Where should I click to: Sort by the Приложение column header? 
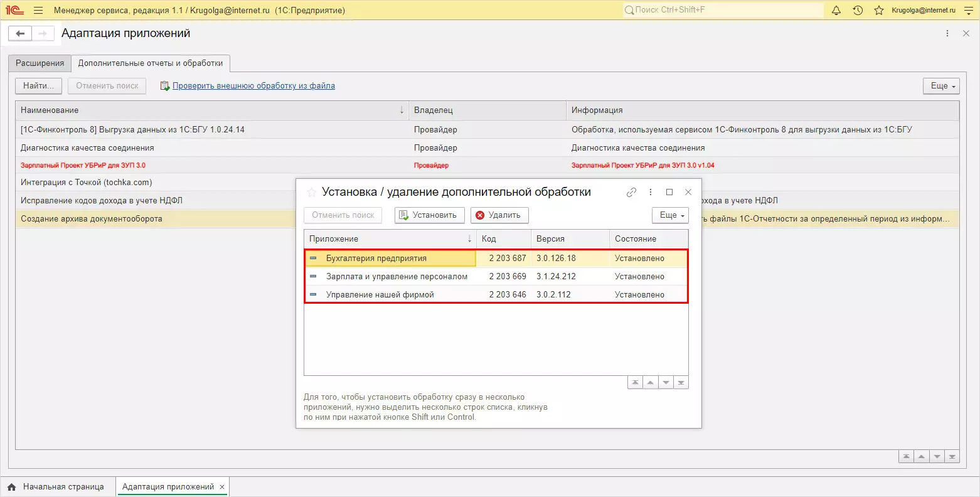click(389, 239)
